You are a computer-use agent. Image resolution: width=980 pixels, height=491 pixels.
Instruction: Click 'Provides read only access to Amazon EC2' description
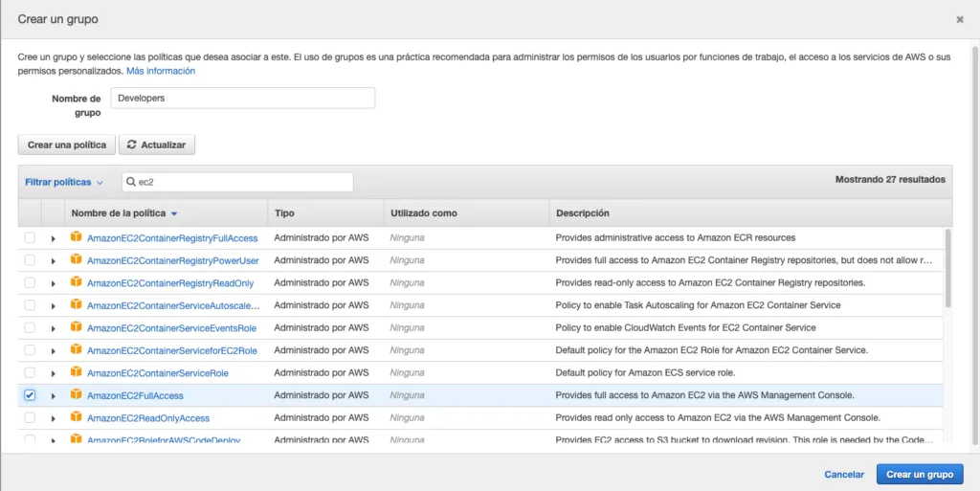point(718,418)
